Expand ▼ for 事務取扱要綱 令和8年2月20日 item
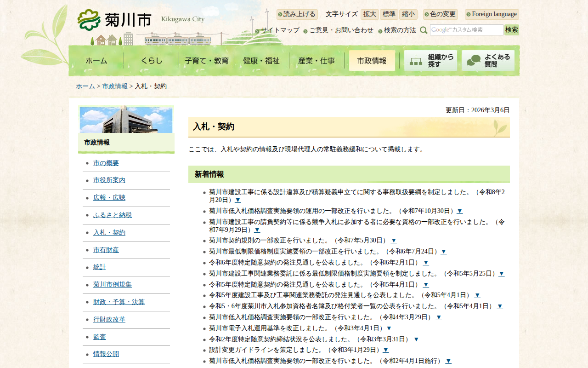This screenshot has height=368, width=588. click(238, 200)
